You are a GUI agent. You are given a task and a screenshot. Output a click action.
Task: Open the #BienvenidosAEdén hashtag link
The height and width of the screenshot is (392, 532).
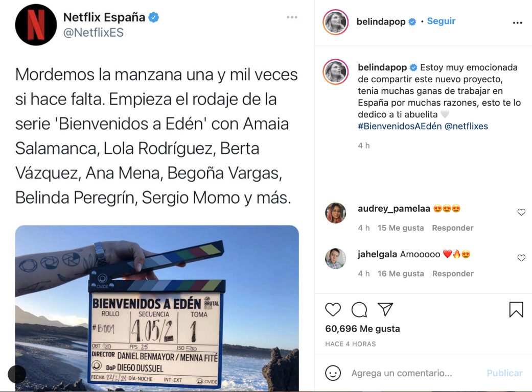click(x=400, y=127)
